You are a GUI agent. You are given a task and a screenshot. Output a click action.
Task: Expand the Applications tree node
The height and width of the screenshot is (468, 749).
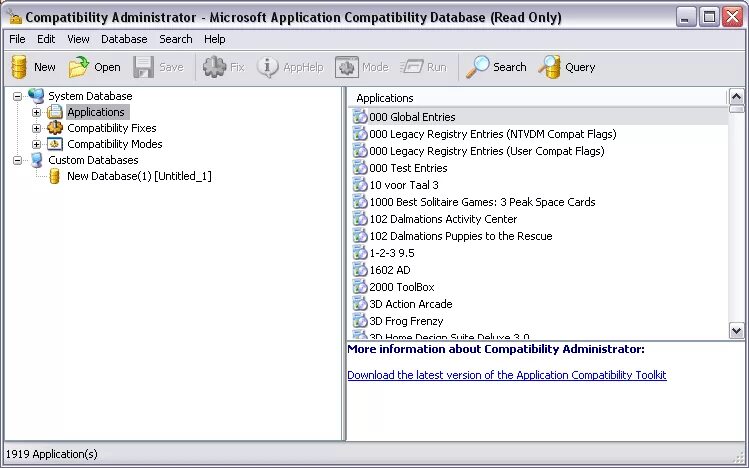(x=36, y=112)
